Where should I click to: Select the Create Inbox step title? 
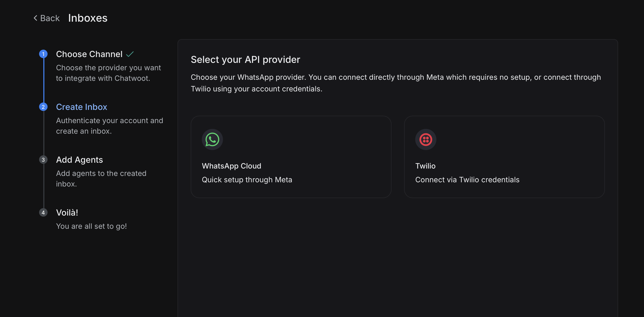[81, 107]
